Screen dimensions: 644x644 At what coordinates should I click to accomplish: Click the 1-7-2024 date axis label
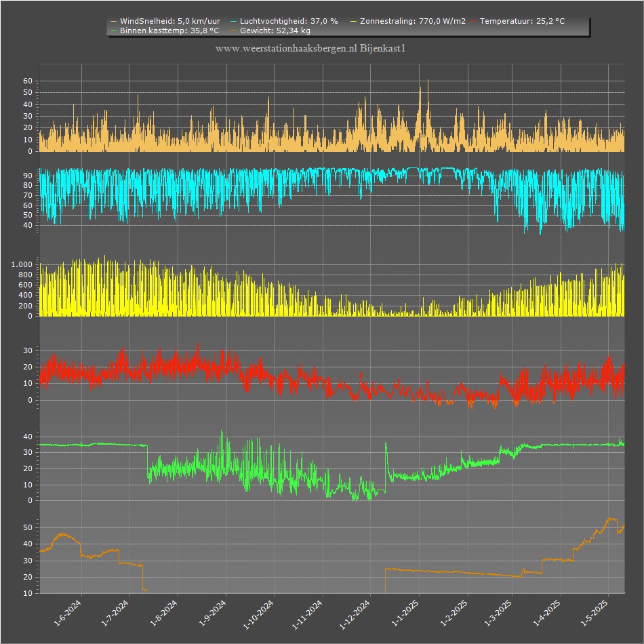coord(115,613)
